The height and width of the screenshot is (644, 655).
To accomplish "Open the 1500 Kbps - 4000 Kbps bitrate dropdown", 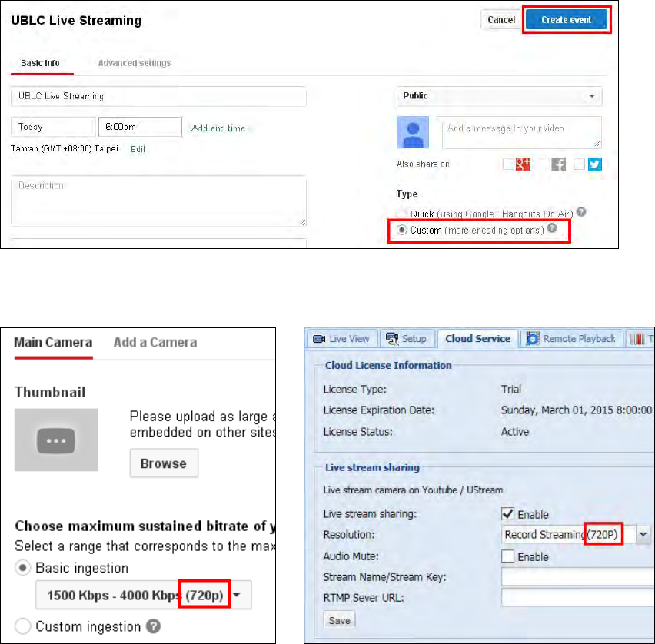I will pyautogui.click(x=143, y=595).
